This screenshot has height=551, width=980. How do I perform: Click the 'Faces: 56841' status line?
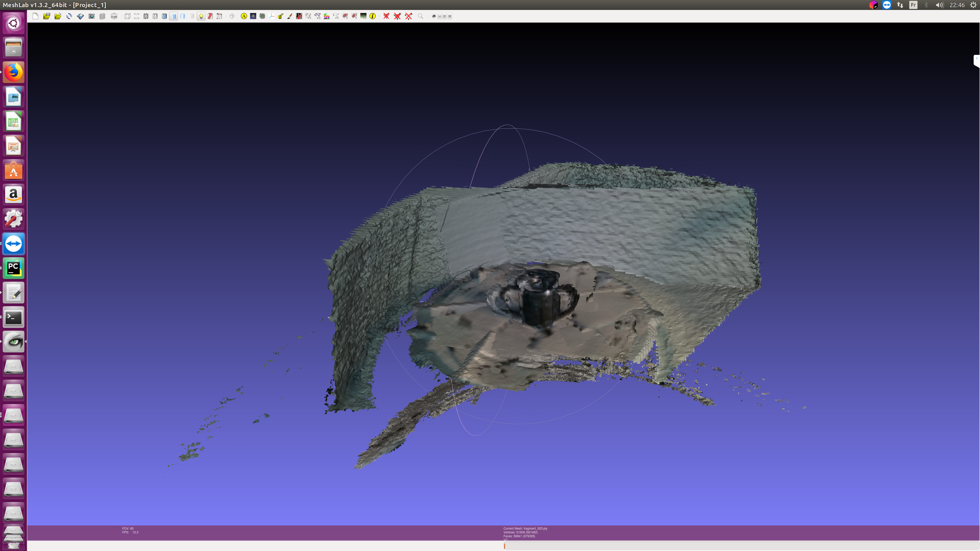pos(519,536)
